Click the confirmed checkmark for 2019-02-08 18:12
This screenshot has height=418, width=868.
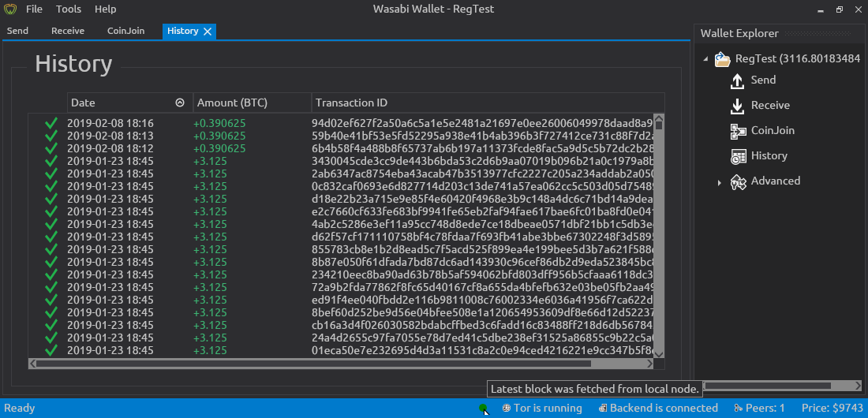(x=51, y=148)
